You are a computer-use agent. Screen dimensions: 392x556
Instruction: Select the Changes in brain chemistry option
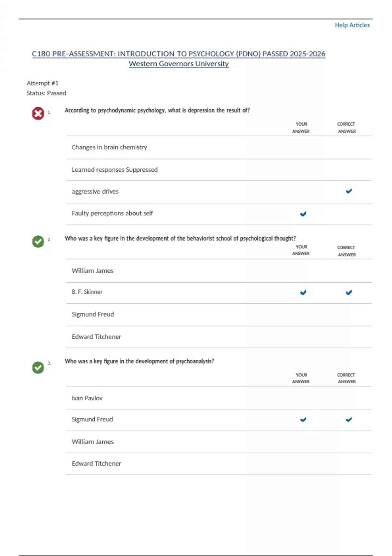point(109,147)
